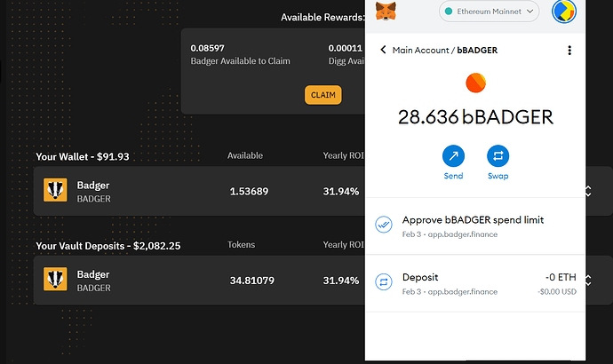Open the account avatar menu

(563, 12)
